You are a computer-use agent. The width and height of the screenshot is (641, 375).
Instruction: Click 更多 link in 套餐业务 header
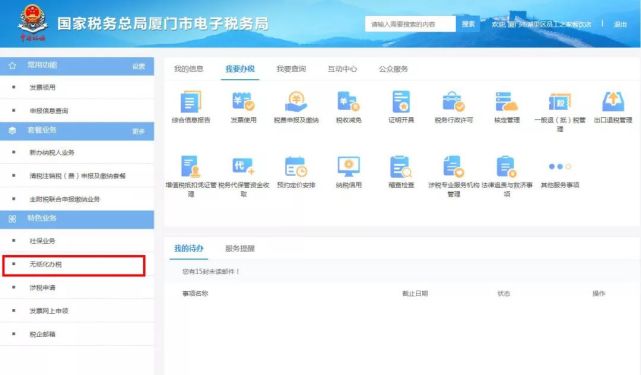click(139, 131)
